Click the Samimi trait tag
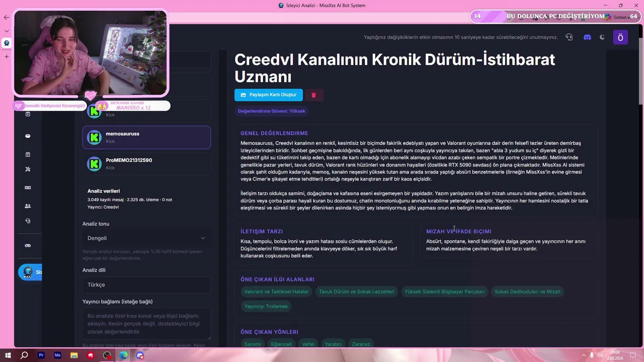This screenshot has width=644, height=362. 253,344
